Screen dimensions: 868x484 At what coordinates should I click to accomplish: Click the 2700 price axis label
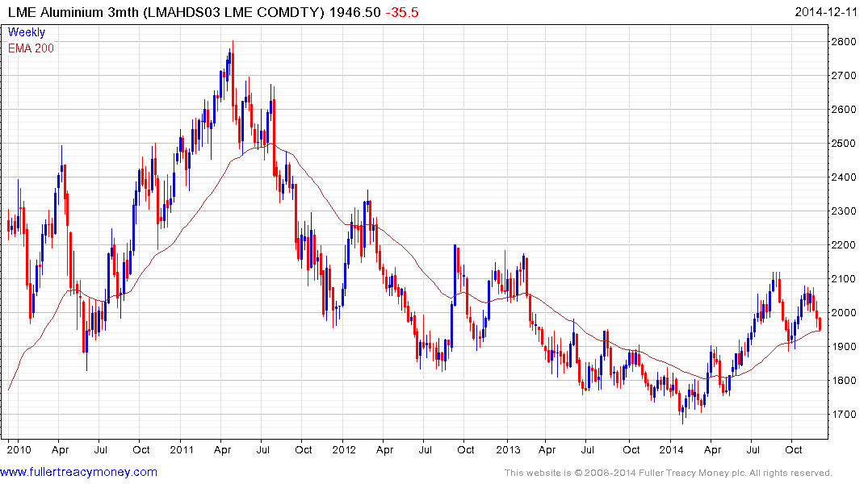844,76
